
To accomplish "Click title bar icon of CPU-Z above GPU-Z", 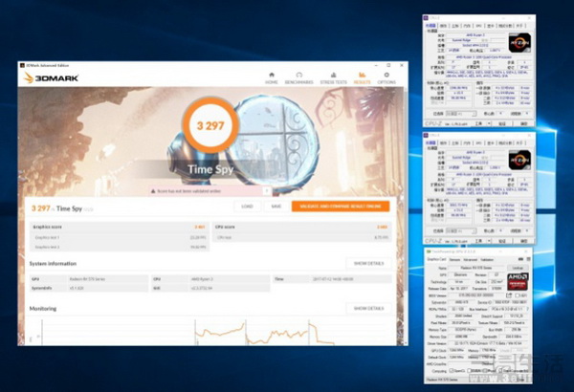I will tap(426, 135).
